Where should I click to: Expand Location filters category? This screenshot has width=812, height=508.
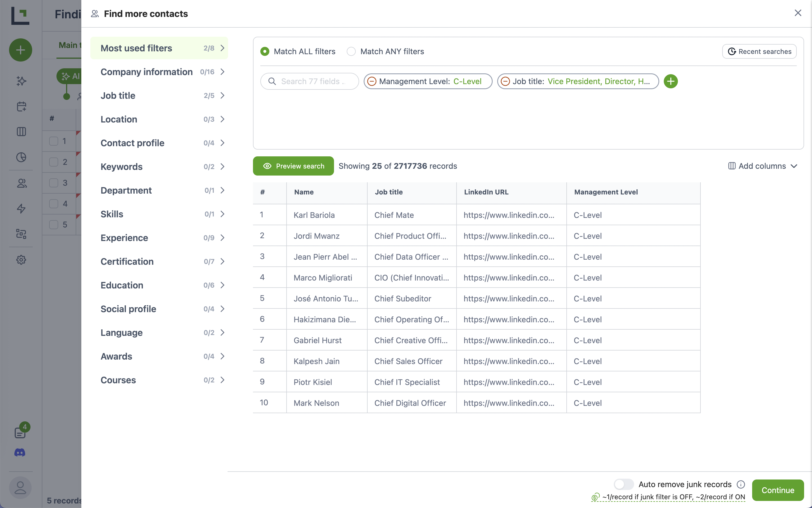pyautogui.click(x=159, y=119)
